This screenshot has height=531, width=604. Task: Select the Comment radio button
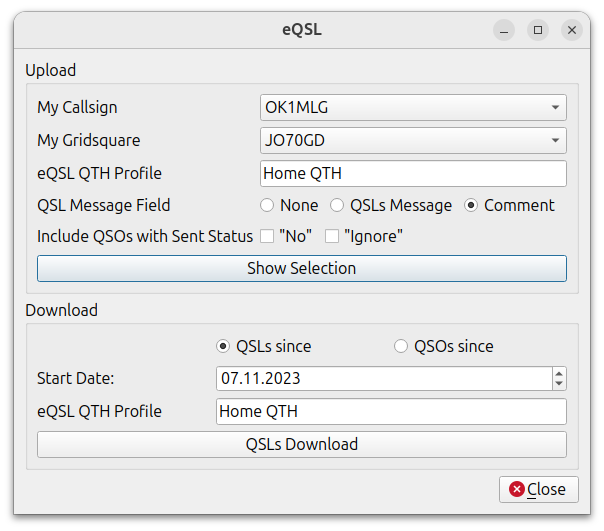click(x=472, y=205)
